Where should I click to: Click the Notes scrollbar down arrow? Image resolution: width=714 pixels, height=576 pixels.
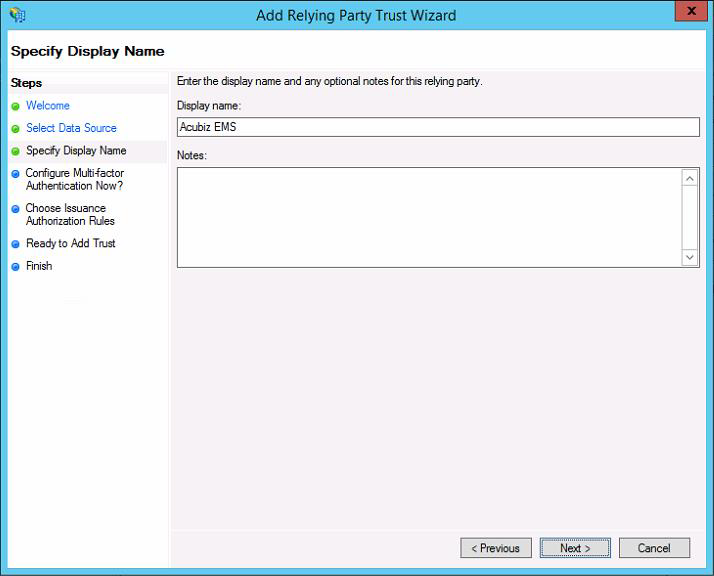click(x=690, y=257)
